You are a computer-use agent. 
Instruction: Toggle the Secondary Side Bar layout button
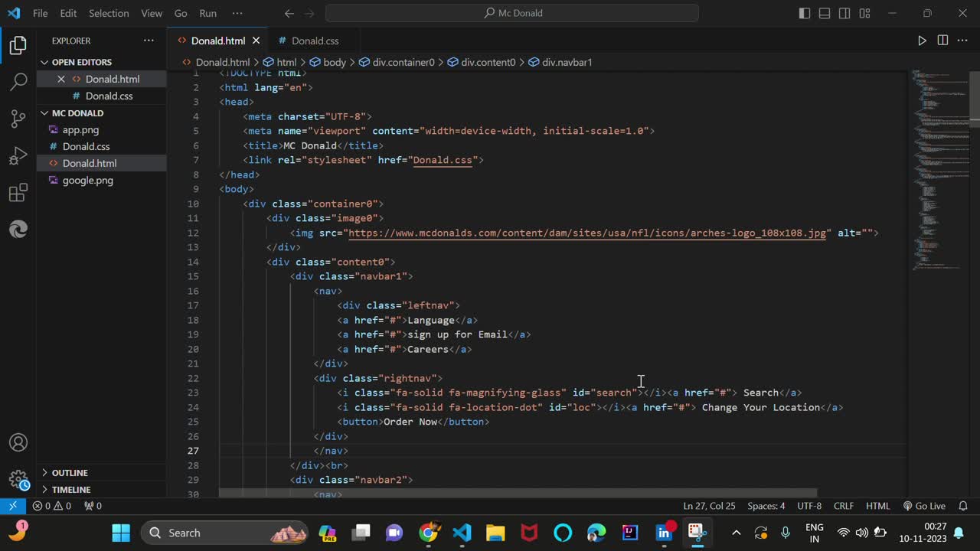coord(844,13)
